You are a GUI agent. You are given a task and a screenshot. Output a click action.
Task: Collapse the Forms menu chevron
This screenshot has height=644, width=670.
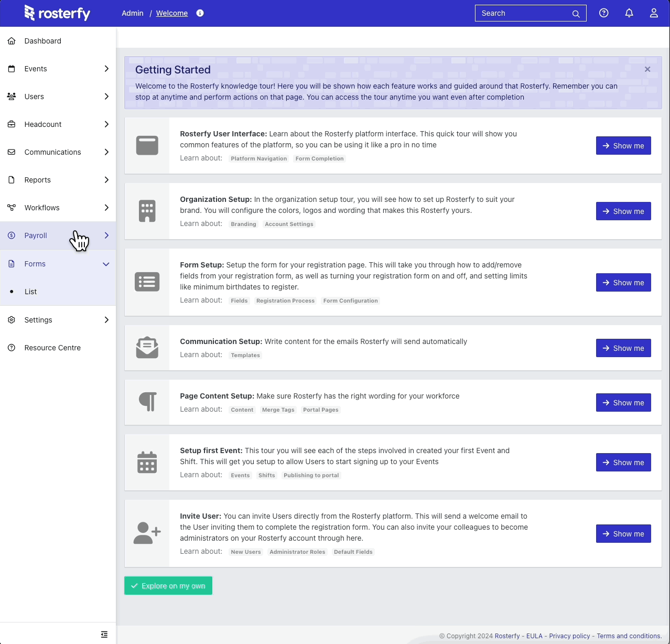106,264
